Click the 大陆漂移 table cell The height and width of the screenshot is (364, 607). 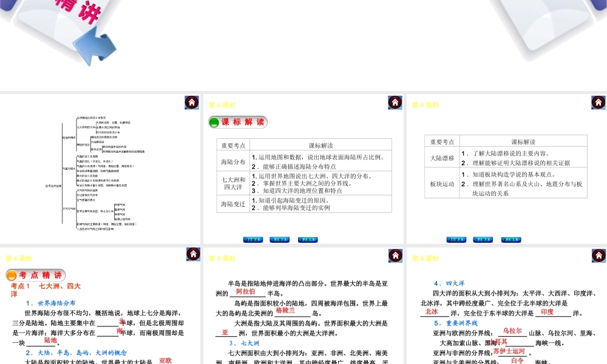[442, 158]
